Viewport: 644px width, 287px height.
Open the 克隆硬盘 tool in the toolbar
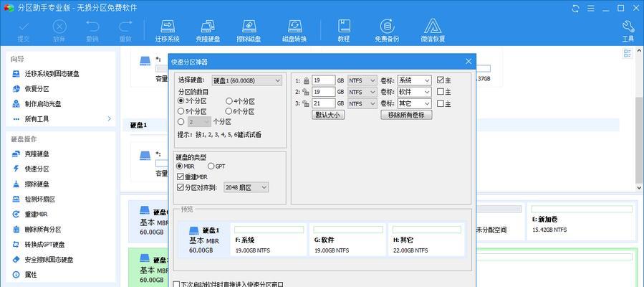pos(209,30)
